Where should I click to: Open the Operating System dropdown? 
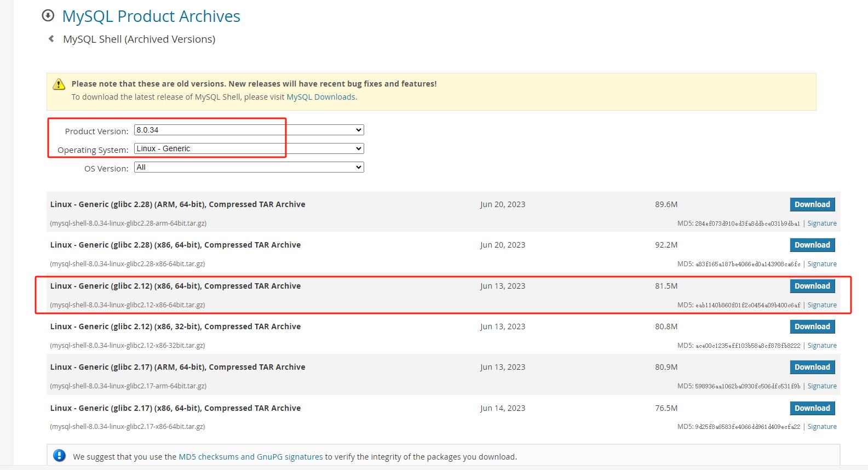click(x=249, y=148)
